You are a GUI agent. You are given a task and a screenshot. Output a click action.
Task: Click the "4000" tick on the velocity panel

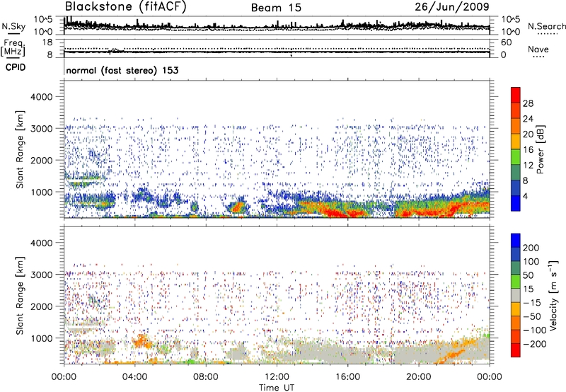(x=42, y=243)
